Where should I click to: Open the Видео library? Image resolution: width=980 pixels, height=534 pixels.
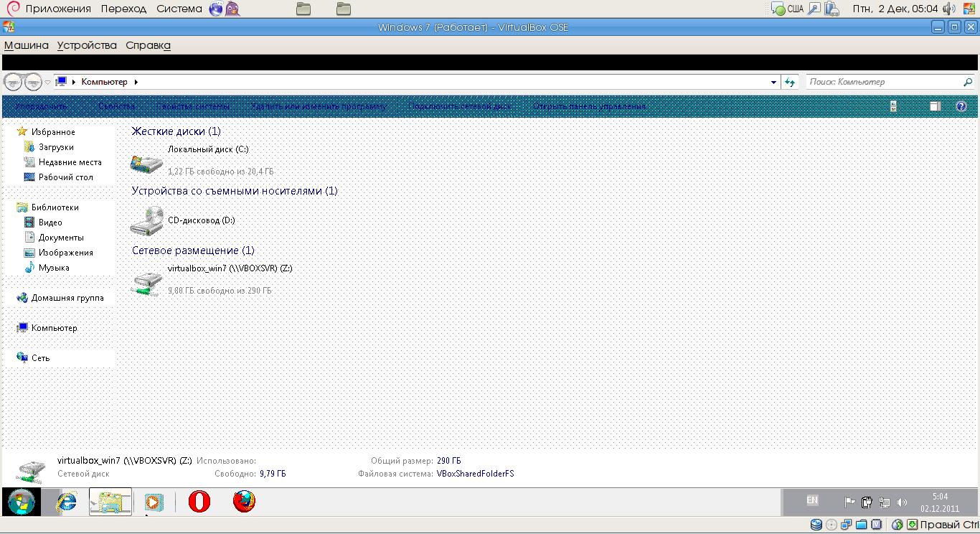(x=50, y=222)
